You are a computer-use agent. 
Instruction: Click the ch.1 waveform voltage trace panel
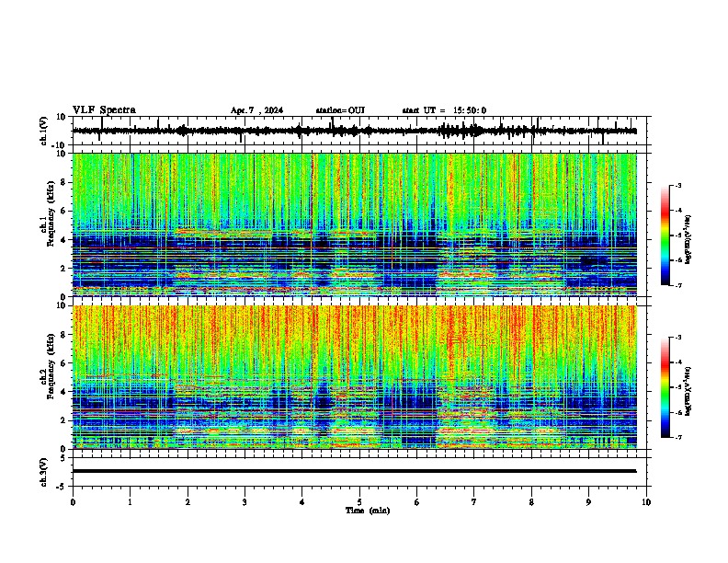(x=361, y=131)
